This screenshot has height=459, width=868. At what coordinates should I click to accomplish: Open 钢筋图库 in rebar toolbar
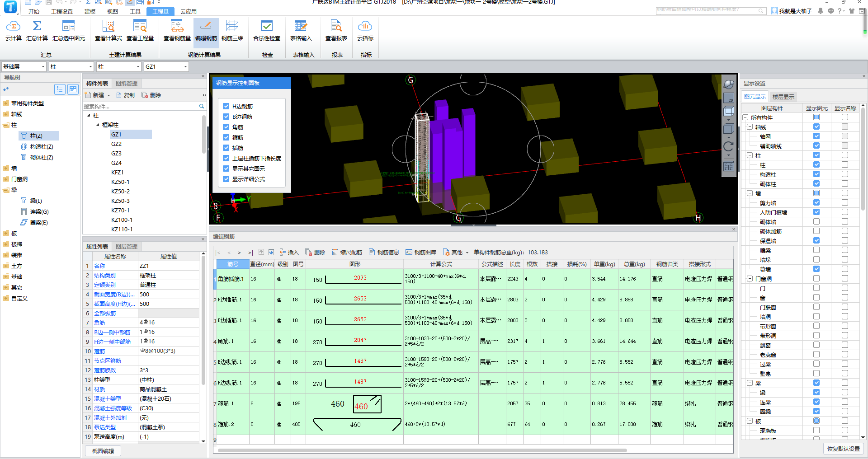point(421,252)
